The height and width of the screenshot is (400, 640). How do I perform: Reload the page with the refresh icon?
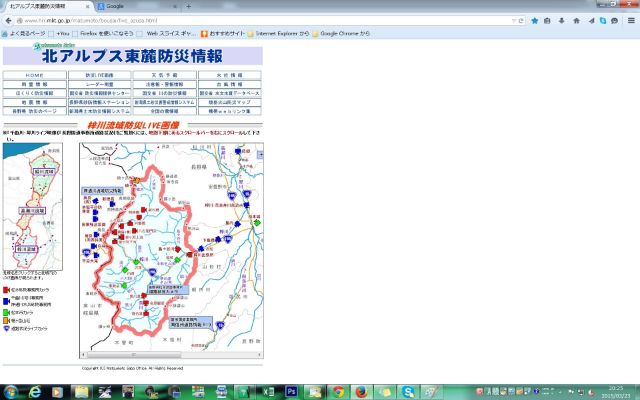[521, 20]
